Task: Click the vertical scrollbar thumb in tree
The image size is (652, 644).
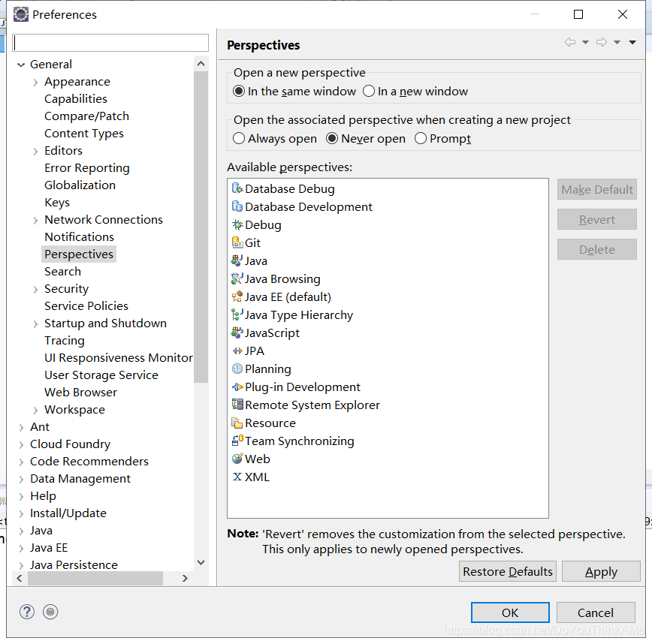Action: [x=201, y=227]
